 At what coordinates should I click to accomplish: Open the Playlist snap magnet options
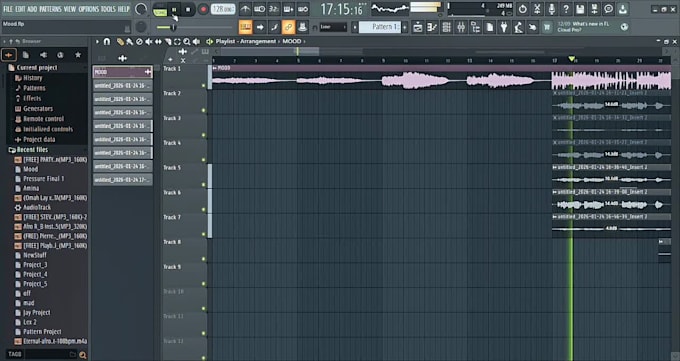107,42
